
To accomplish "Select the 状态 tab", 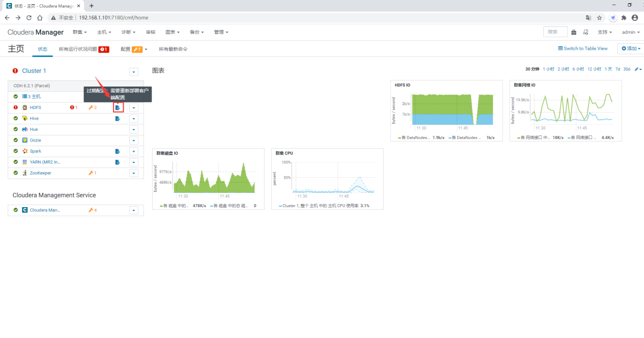I will (x=43, y=49).
